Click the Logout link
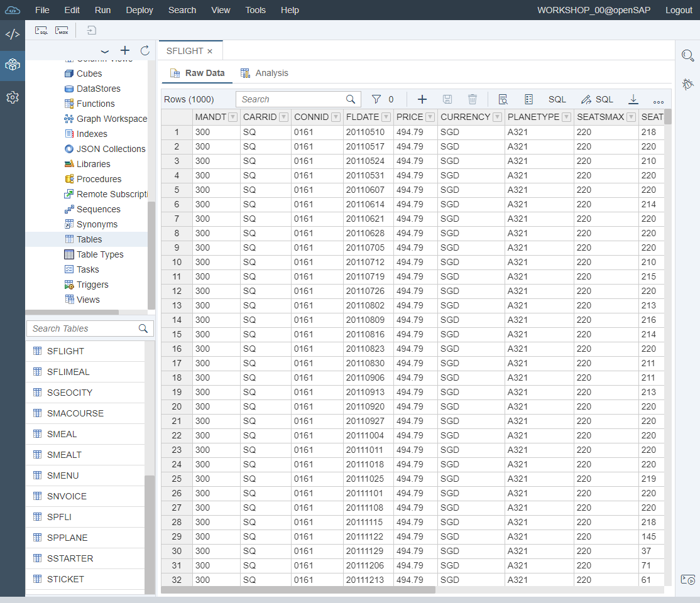The width and height of the screenshot is (700, 603). point(679,10)
